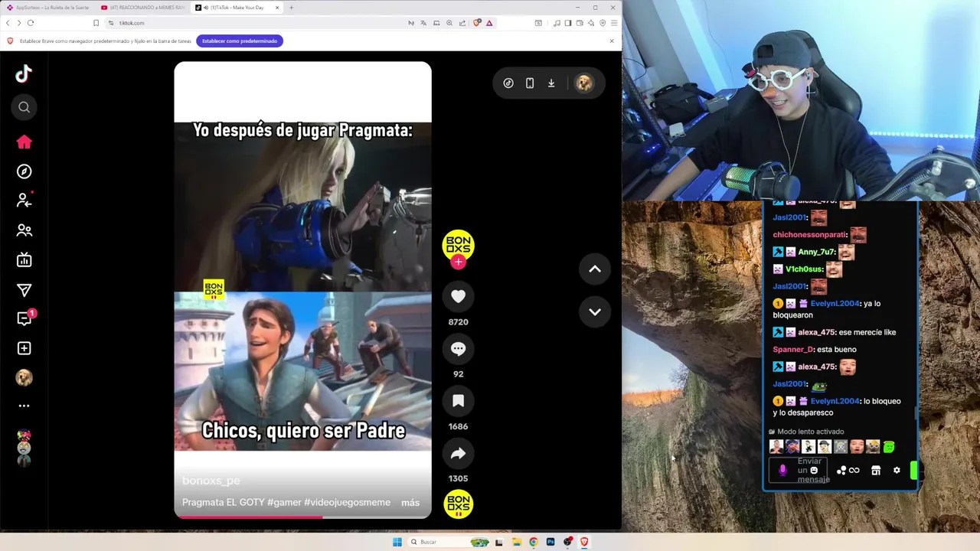Open profile avatar in TikTok sidebar
The height and width of the screenshot is (551, 980).
click(24, 378)
